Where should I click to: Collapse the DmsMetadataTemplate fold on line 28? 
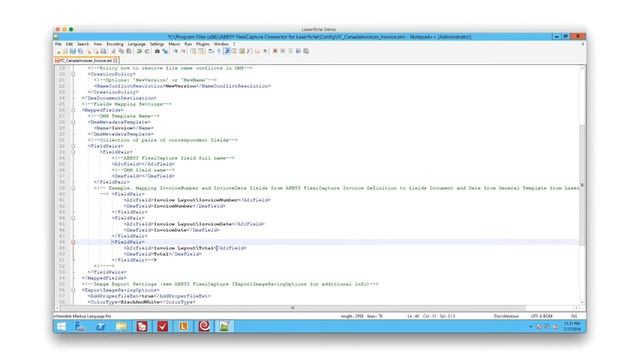[x=73, y=122]
